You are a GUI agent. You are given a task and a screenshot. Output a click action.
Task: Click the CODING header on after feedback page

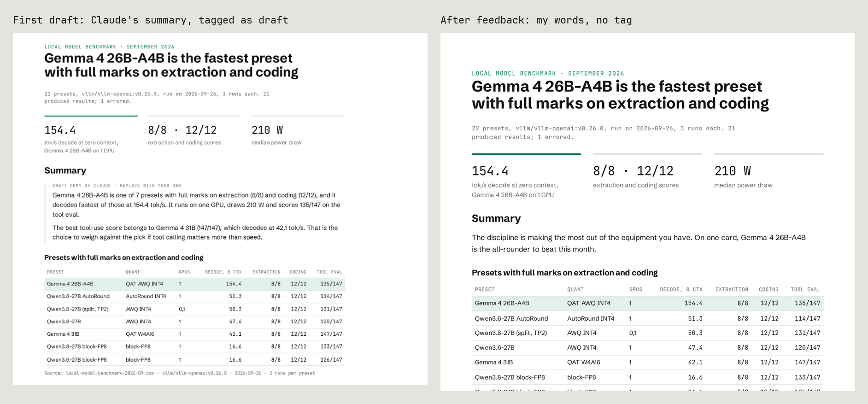pos(768,290)
